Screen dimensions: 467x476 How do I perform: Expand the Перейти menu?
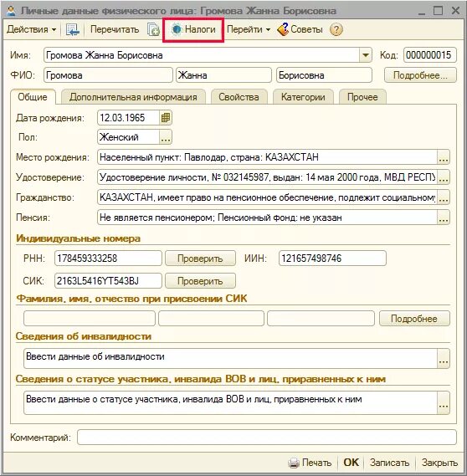[249, 29]
